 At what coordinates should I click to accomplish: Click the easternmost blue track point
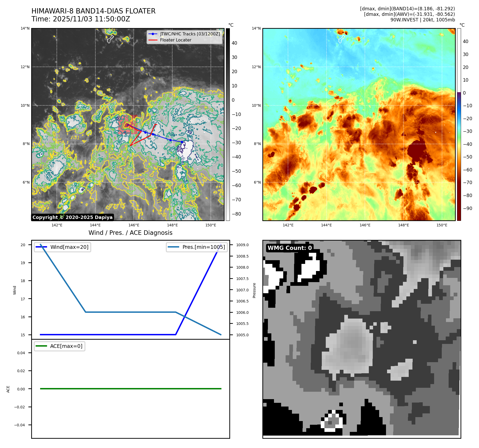pyautogui.click(x=182, y=142)
